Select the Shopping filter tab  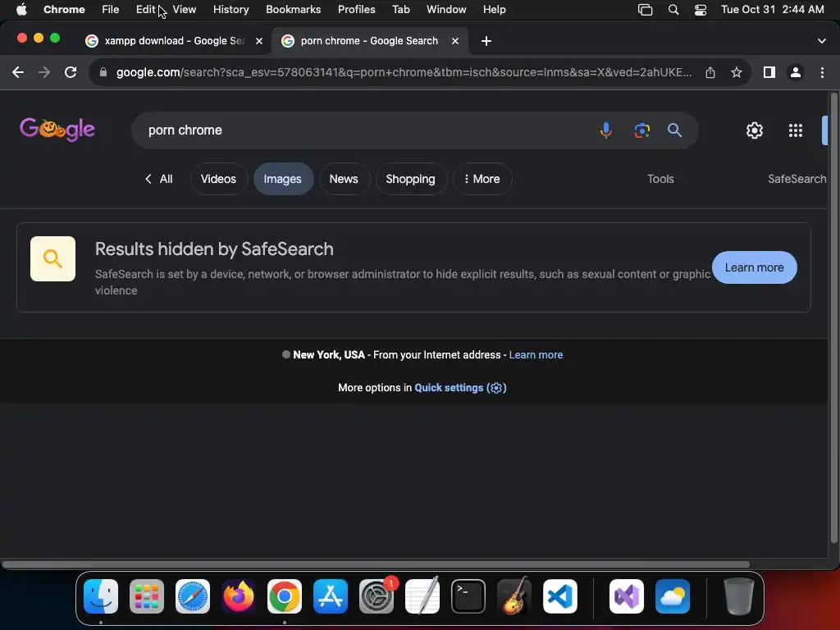[x=410, y=179]
